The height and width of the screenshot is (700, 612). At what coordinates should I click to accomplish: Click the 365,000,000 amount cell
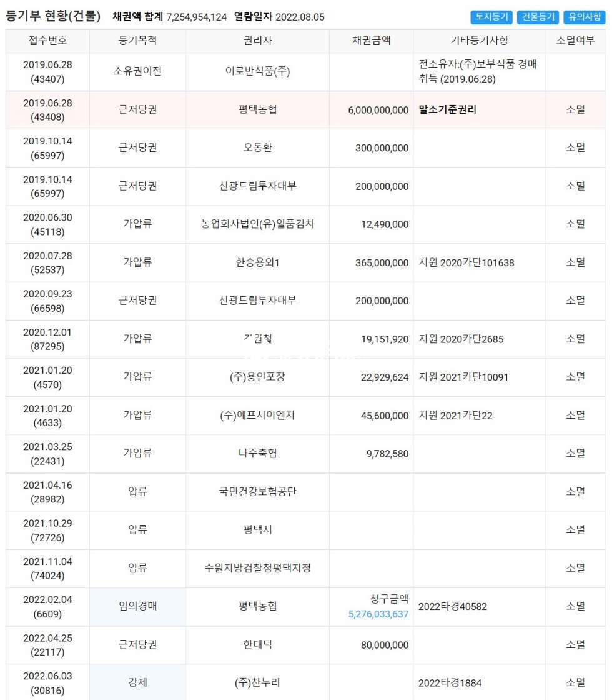pyautogui.click(x=371, y=262)
